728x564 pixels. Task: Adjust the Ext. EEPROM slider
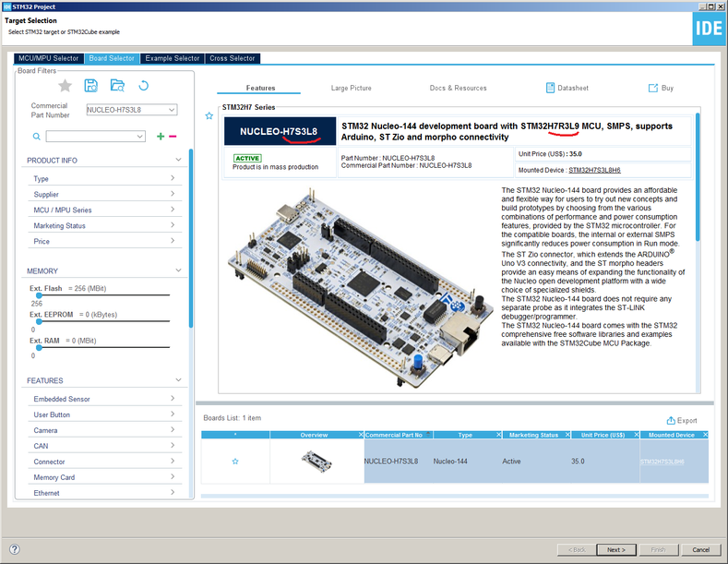pyautogui.click(x=39, y=321)
